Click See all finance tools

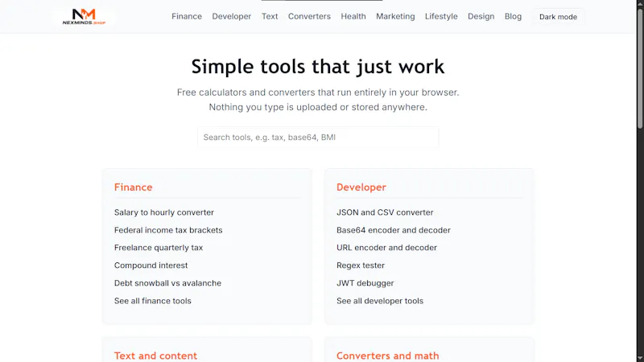[153, 300]
